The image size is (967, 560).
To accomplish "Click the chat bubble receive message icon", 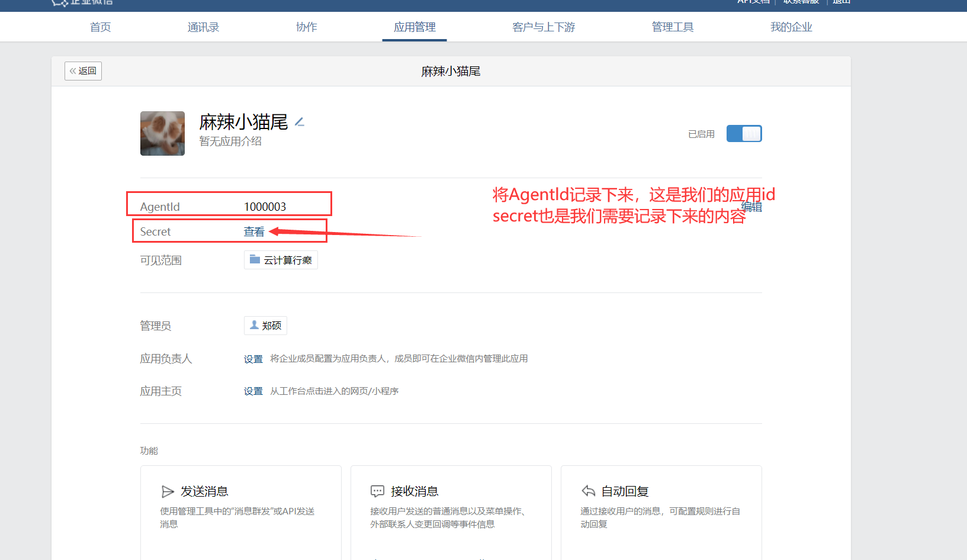I will click(x=377, y=491).
